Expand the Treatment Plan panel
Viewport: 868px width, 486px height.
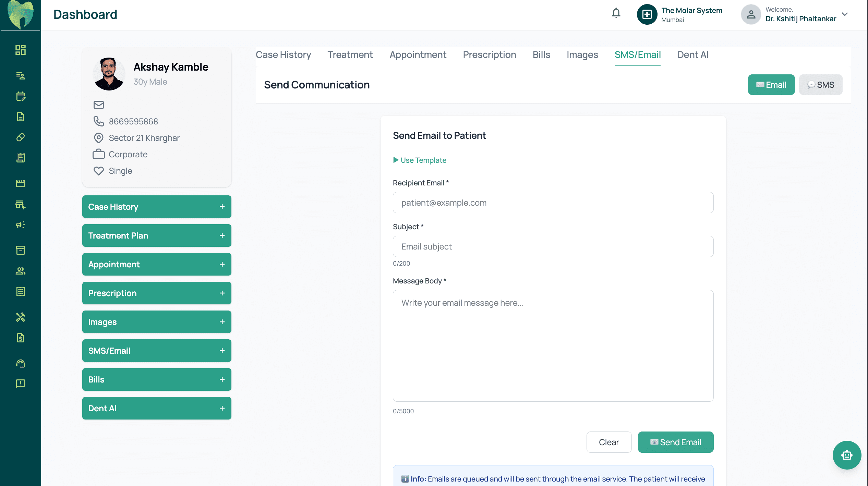157,235
